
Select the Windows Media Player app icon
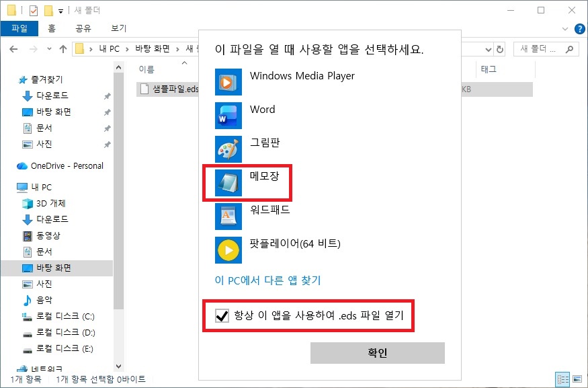(x=228, y=82)
